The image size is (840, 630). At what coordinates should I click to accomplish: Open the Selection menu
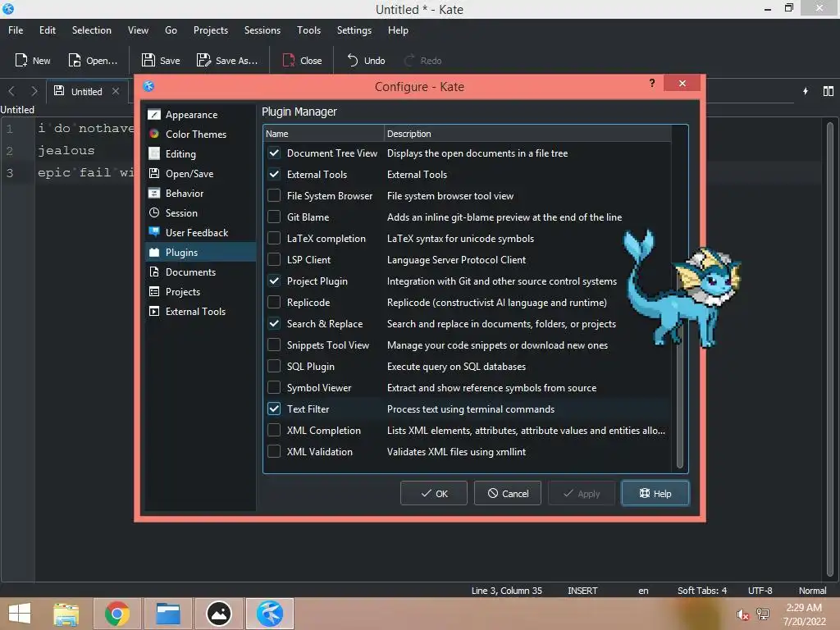pos(92,30)
